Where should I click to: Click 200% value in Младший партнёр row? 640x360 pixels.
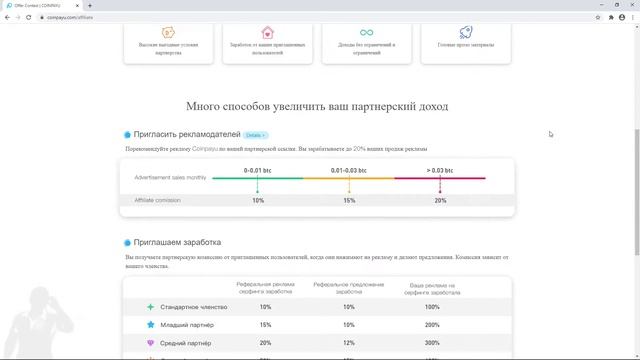pos(432,325)
